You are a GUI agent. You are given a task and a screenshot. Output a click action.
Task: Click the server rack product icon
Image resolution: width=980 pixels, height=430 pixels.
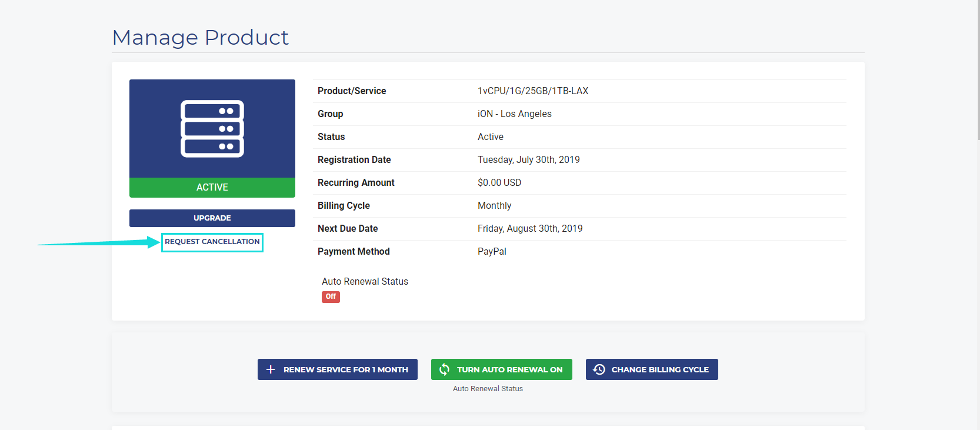pos(212,129)
